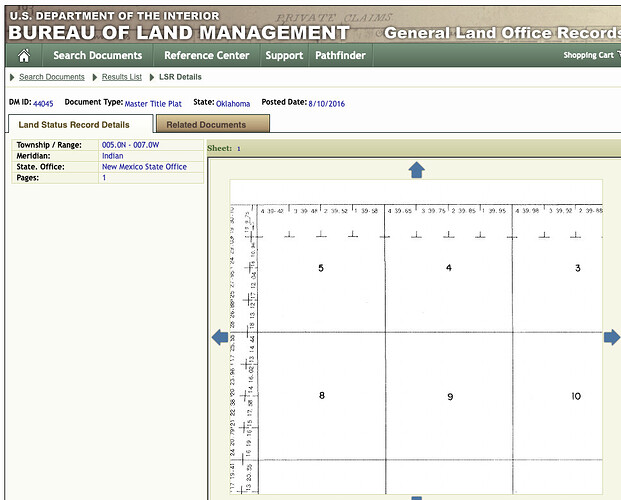Pan the plat map right with arrow
Image resolution: width=621 pixels, height=500 pixels.
(611, 338)
